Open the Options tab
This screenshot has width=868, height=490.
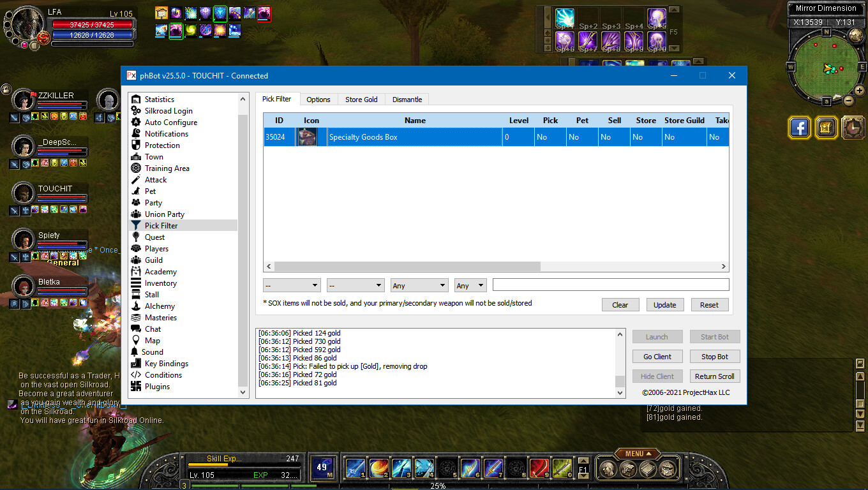coord(318,100)
